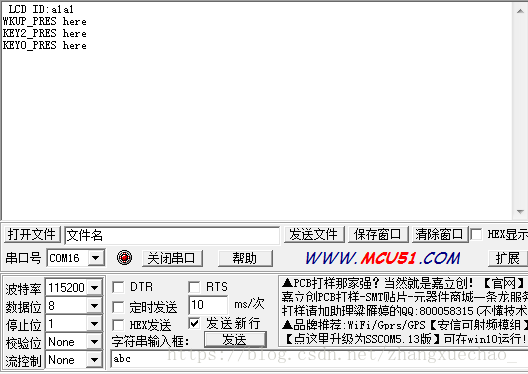Click the receive window scrollbar down arrow

[x=520, y=212]
